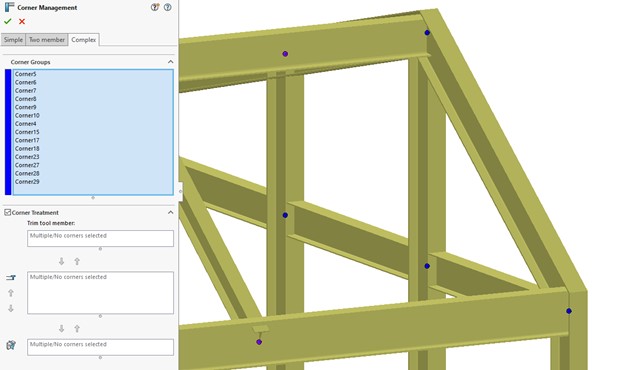
Task: Toggle the Corner Treatment checkbox
Action: 7,212
